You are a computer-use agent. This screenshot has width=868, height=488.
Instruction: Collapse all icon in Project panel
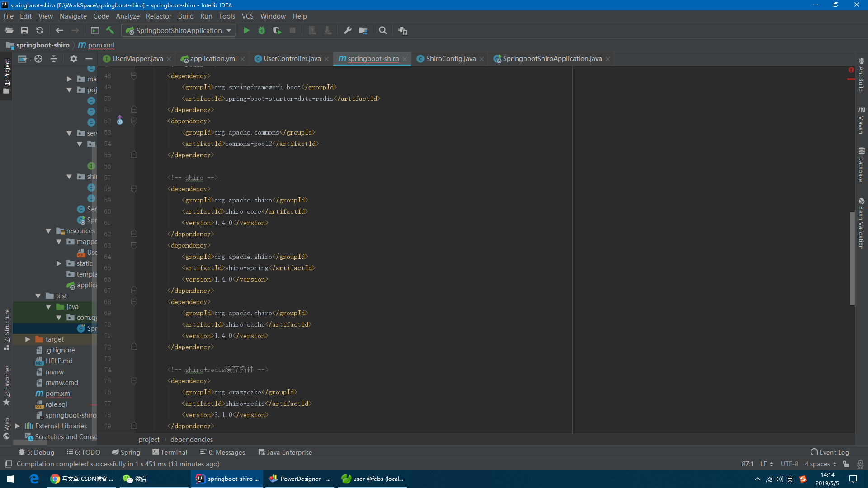[54, 59]
